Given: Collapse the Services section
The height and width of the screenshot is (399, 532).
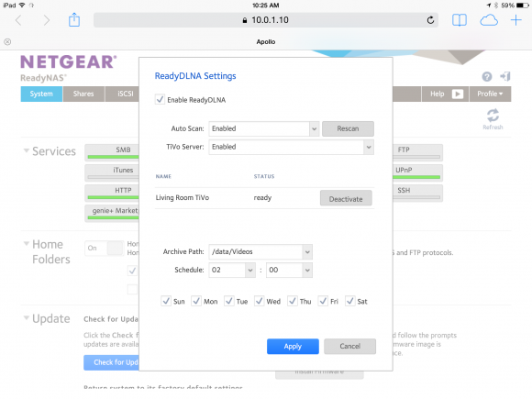Looking at the screenshot, I should pyautogui.click(x=26, y=150).
